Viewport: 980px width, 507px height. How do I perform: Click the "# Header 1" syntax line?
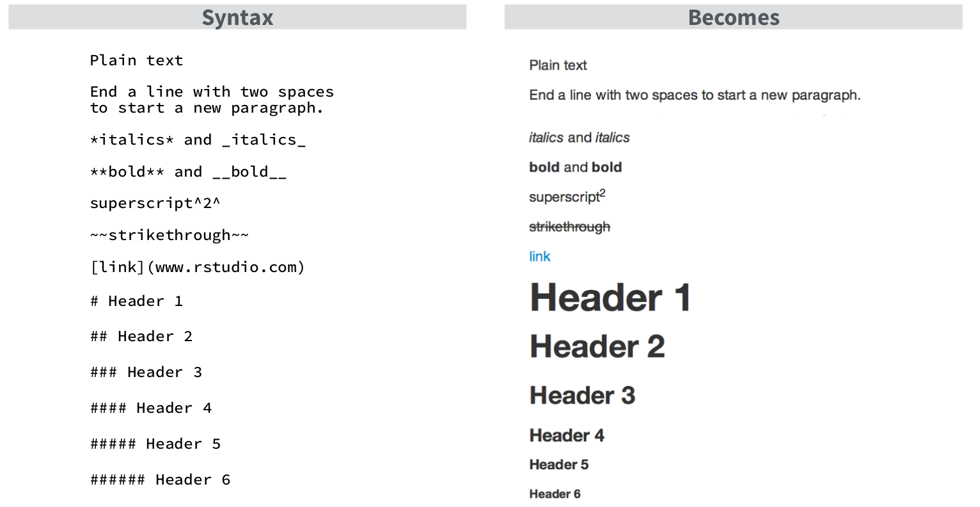click(x=136, y=301)
